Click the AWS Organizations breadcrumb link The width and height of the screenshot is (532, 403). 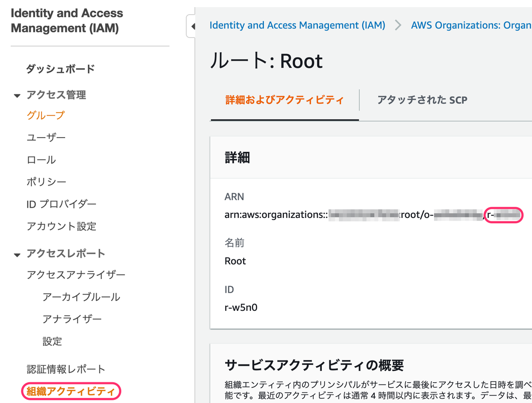point(471,25)
